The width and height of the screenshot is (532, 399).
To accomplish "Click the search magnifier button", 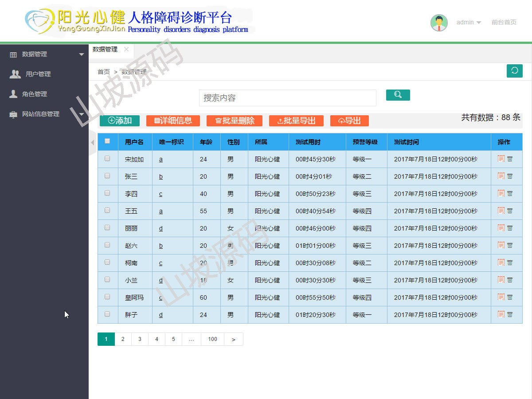I will click(398, 95).
